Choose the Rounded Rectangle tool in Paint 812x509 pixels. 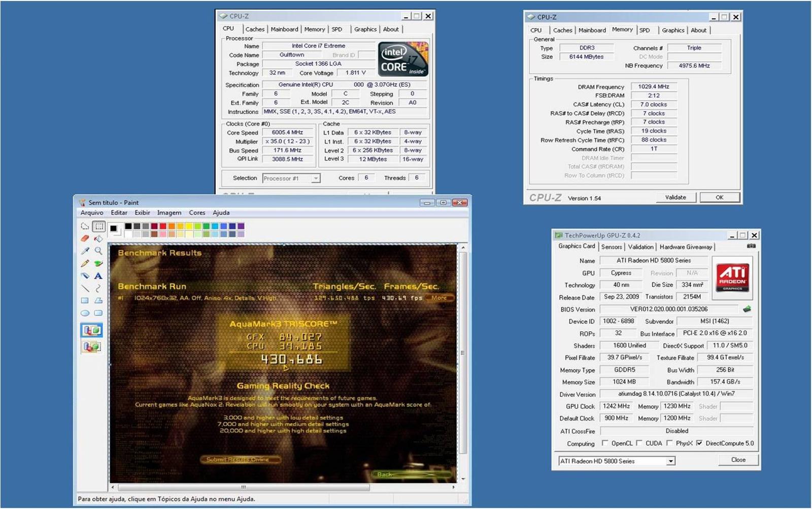pos(98,313)
